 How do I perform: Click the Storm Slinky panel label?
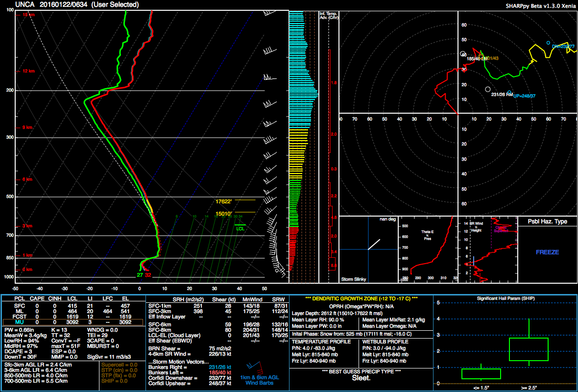[354, 279]
